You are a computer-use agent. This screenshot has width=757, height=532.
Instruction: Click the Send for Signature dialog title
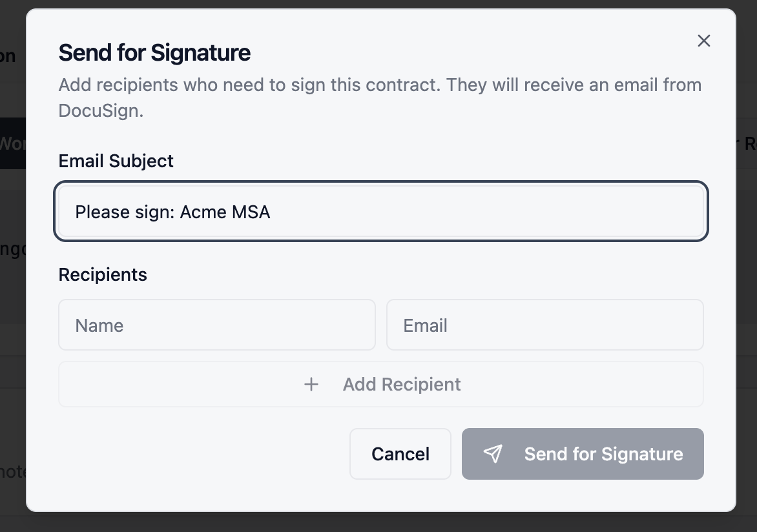(154, 52)
